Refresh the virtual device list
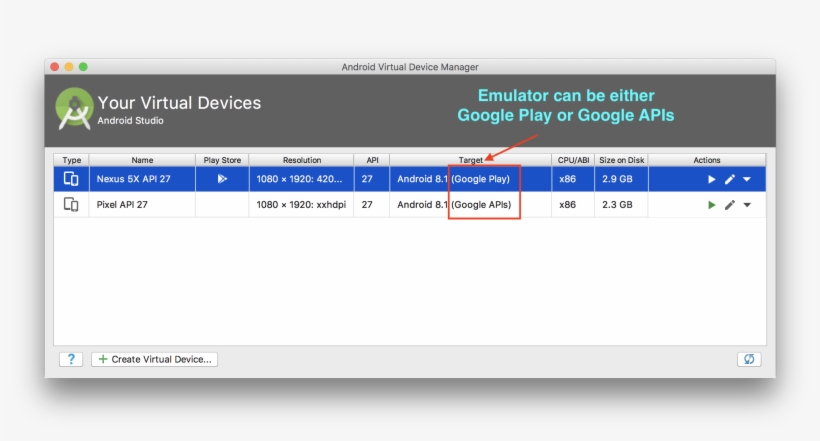The height and width of the screenshot is (441, 820). pos(749,359)
